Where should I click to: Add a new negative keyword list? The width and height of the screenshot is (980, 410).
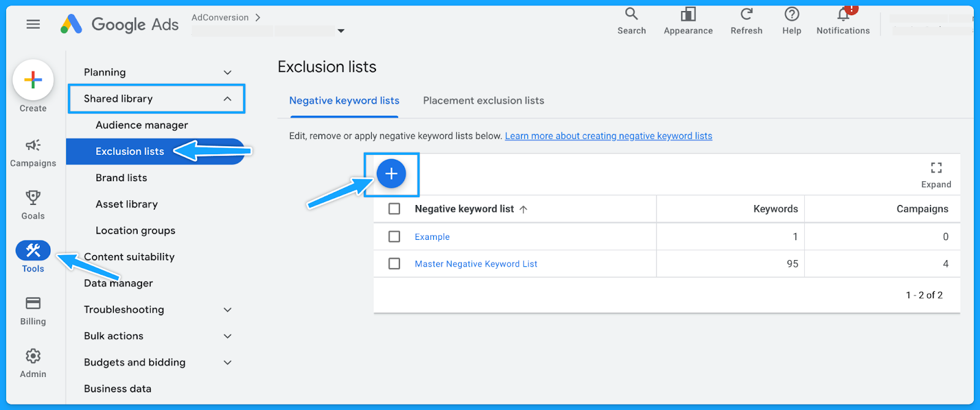tap(391, 174)
